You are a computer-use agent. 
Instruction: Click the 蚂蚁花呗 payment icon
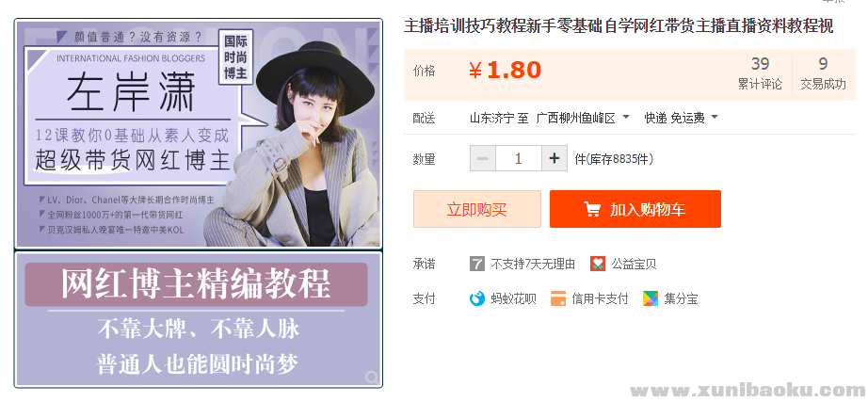pyautogui.click(x=477, y=299)
